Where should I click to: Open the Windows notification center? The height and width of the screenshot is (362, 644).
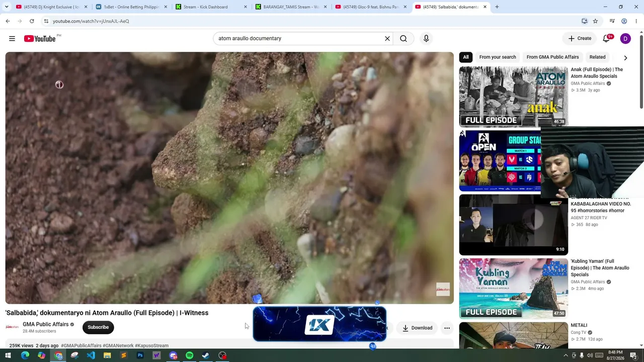pos(633,355)
